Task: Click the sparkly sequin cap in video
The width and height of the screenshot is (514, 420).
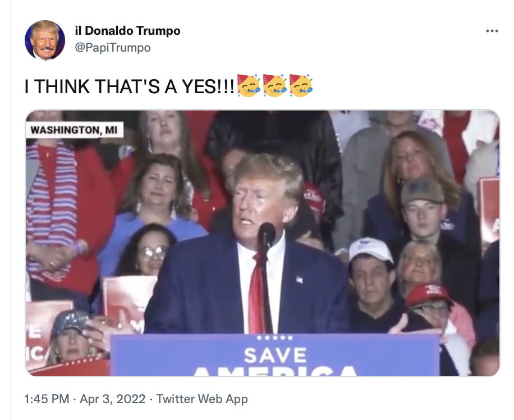Action: tap(71, 323)
